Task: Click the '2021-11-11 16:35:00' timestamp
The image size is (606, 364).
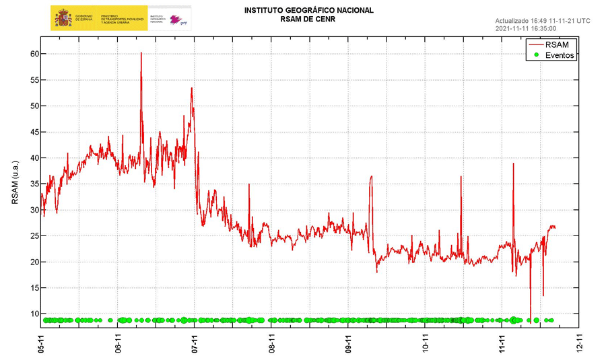Action: pos(526,28)
